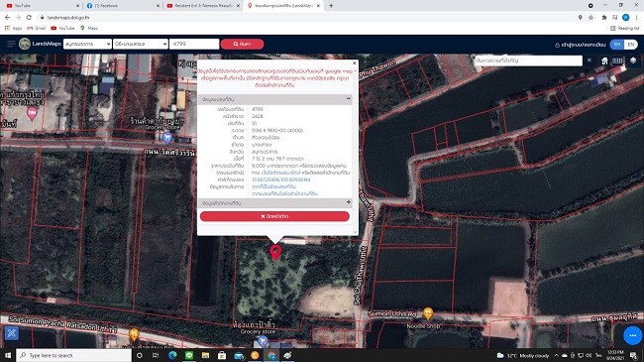Click the land office house icon
644x362 pixels.
[604, 60]
